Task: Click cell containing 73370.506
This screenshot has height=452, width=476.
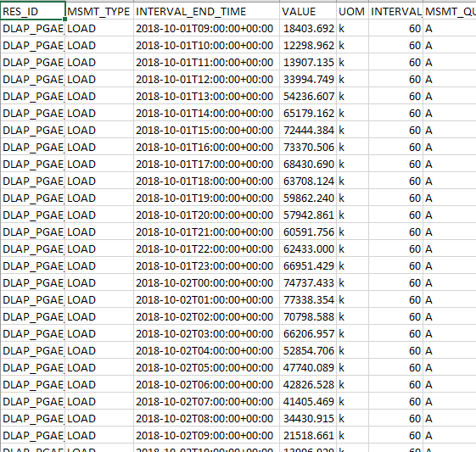Action: 308,147
